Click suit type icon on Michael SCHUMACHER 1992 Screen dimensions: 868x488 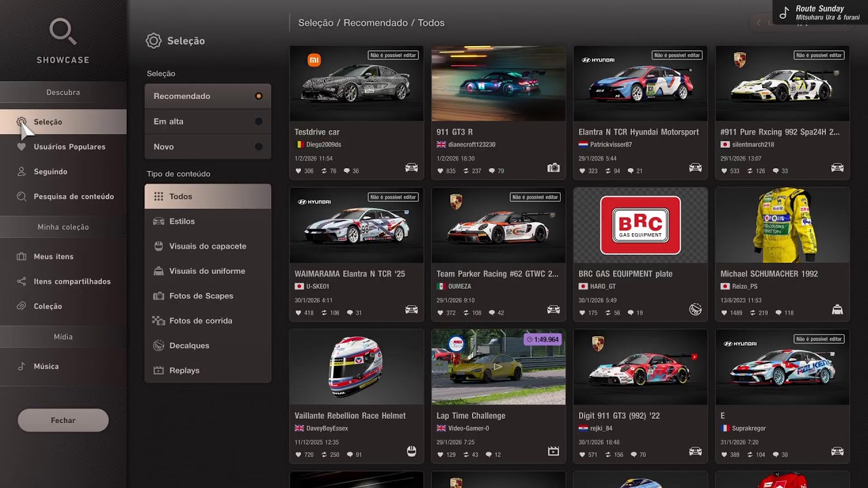click(837, 310)
